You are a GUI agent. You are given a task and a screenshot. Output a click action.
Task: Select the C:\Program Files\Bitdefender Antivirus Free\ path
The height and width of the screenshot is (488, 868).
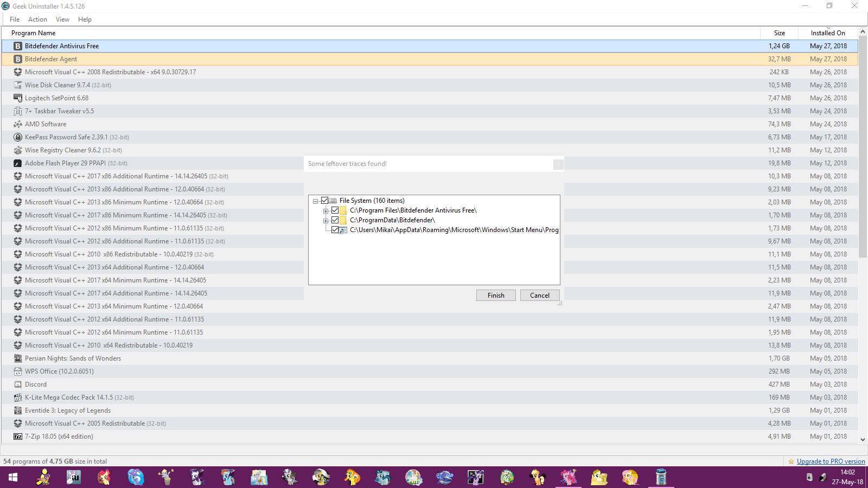click(x=413, y=210)
